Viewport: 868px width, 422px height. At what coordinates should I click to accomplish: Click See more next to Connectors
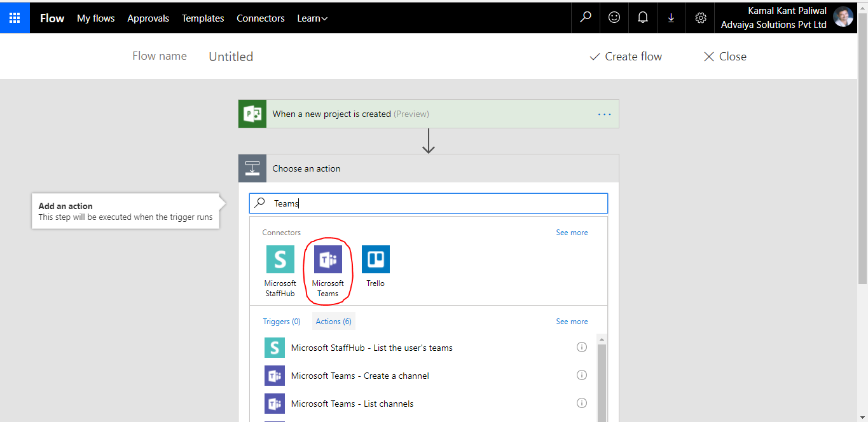point(572,233)
